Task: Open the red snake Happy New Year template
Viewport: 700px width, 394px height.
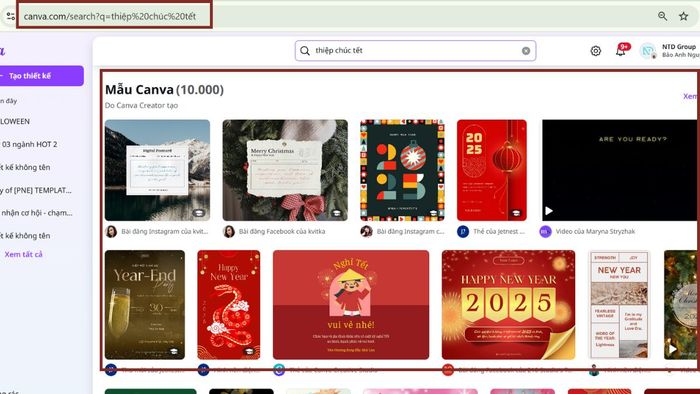Action: pyautogui.click(x=229, y=305)
